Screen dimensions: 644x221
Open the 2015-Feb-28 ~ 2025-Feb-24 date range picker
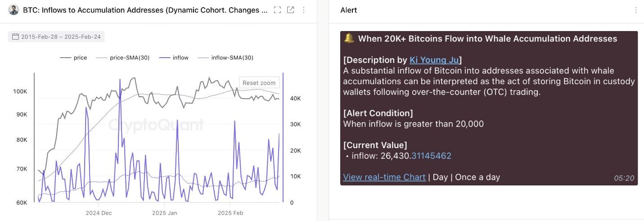point(61,36)
